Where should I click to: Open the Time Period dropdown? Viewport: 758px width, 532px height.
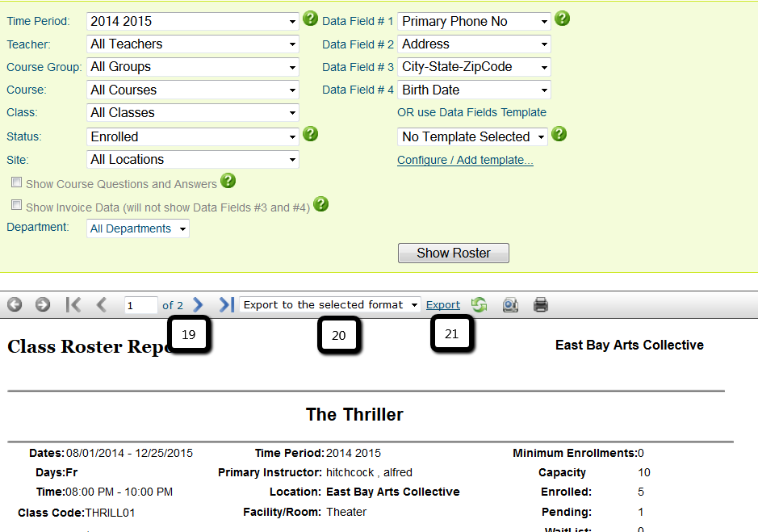(193, 22)
